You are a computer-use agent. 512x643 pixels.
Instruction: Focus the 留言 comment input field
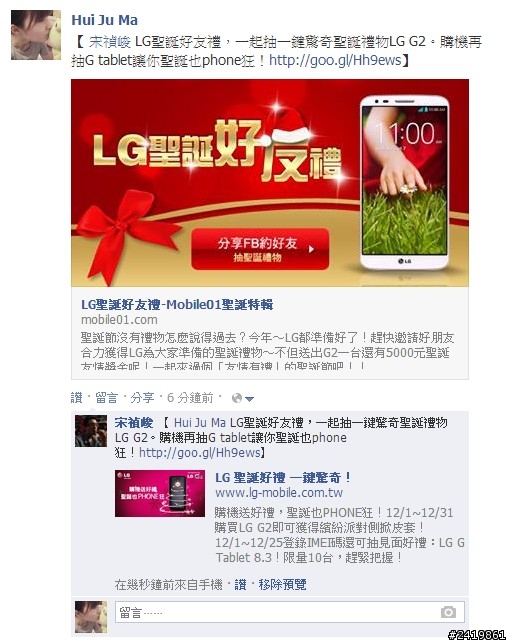tap(290, 612)
